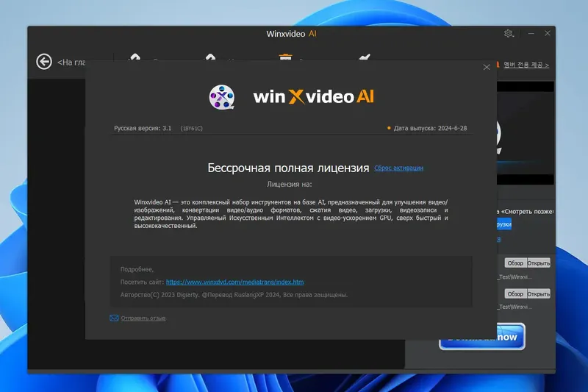Image resolution: width=588 pixels, height=392 pixels.
Task: Click the lower Открыть button
Action: pyautogui.click(x=539, y=293)
